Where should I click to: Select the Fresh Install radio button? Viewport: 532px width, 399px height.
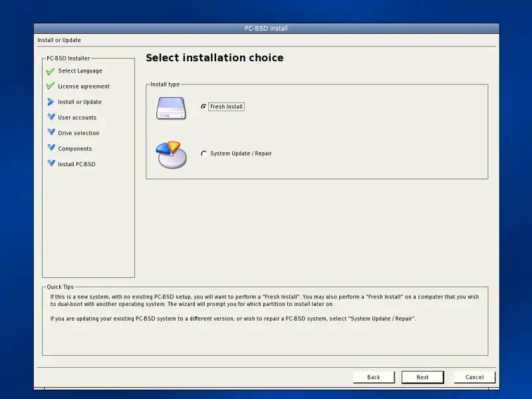[204, 106]
